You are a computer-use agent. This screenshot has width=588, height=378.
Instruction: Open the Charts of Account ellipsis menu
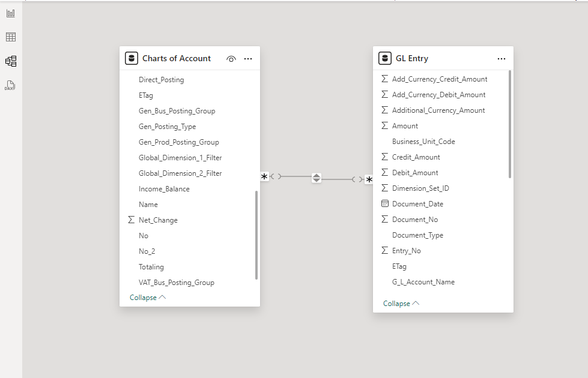(248, 58)
